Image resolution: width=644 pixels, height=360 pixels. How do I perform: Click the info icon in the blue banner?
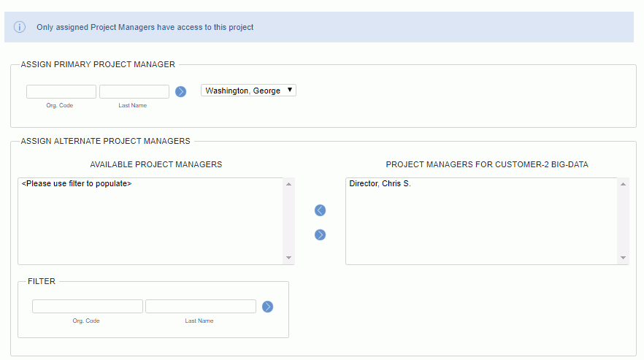click(x=19, y=27)
